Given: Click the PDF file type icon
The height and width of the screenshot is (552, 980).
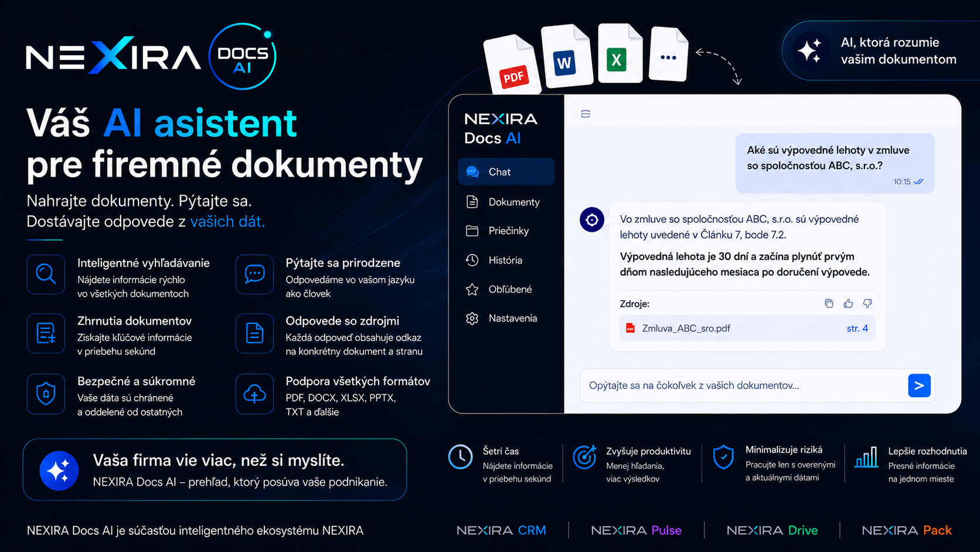Looking at the screenshot, I should [512, 65].
